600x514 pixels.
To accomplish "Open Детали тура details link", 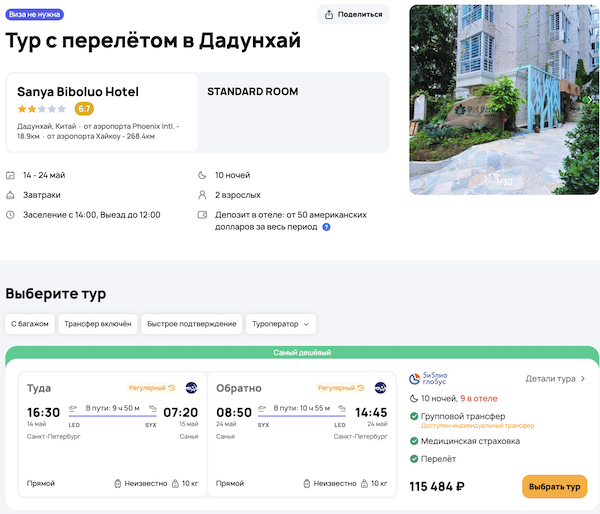I will pyautogui.click(x=555, y=379).
